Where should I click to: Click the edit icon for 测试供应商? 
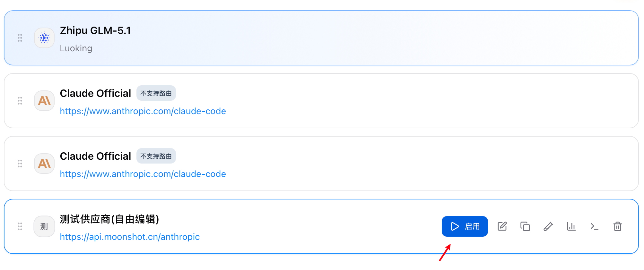tap(502, 226)
